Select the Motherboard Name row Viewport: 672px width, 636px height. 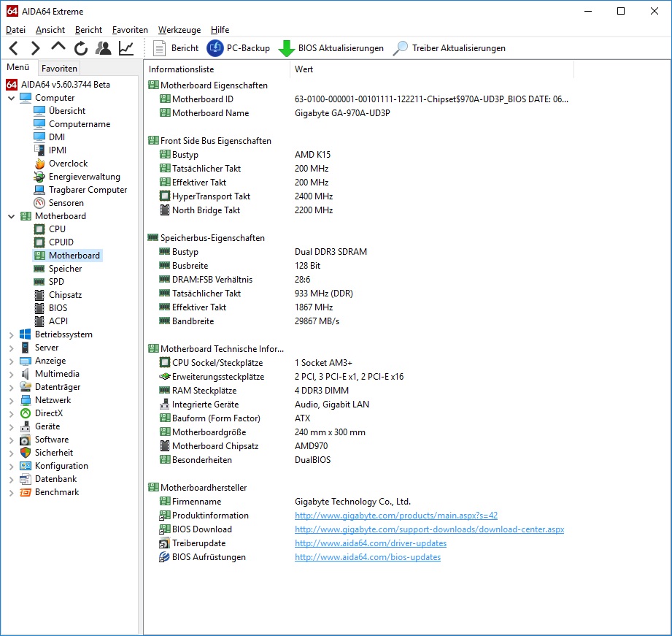click(x=358, y=113)
